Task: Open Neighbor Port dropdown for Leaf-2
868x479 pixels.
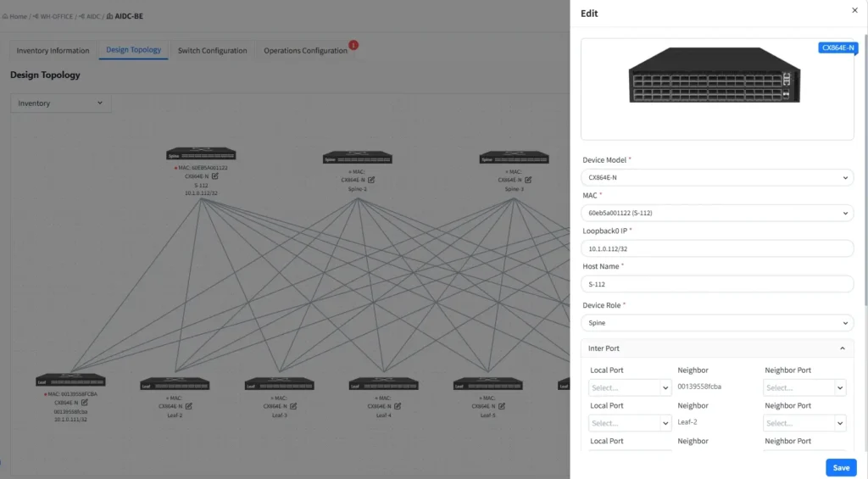Action: 804,422
